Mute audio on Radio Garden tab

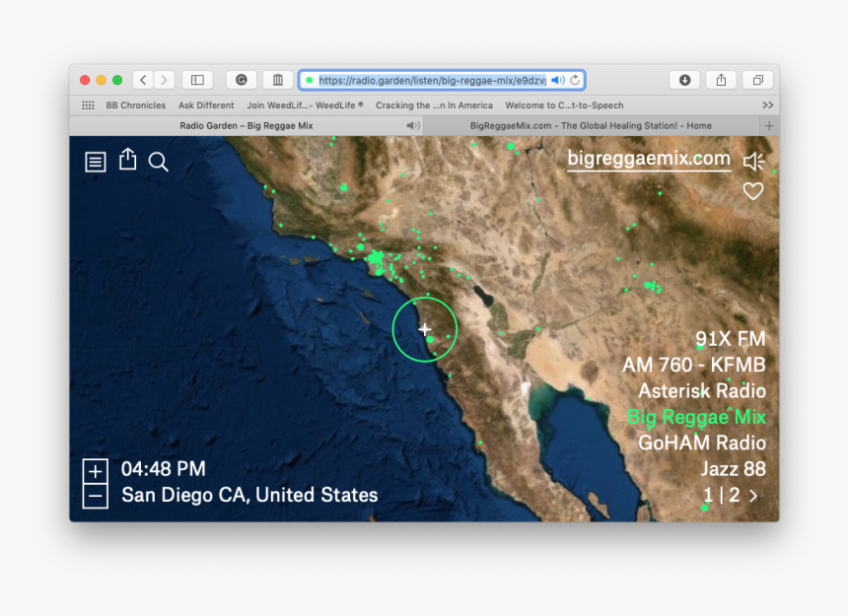coord(412,126)
